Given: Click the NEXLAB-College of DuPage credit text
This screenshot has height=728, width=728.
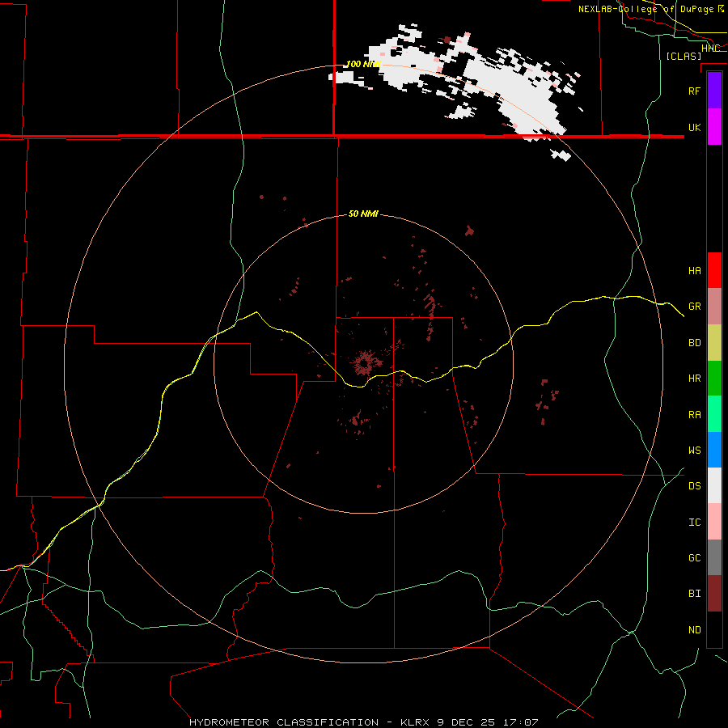Looking at the screenshot, I should click(651, 9).
